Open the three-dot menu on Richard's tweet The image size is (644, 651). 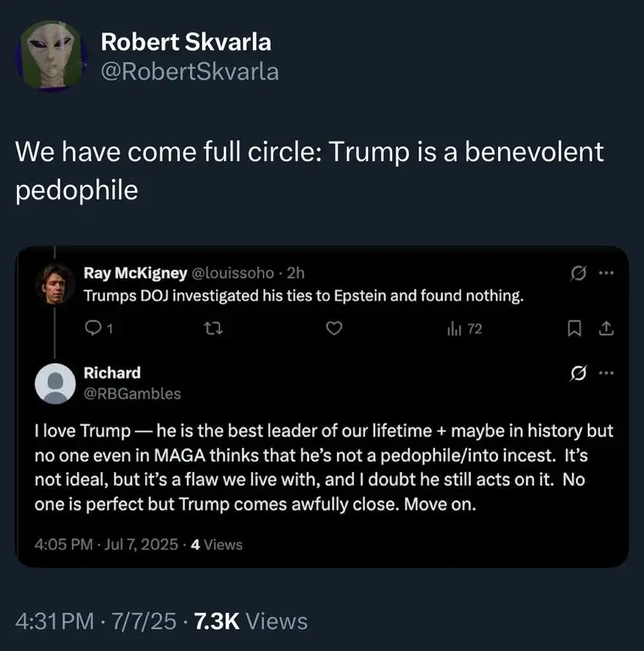(x=605, y=373)
